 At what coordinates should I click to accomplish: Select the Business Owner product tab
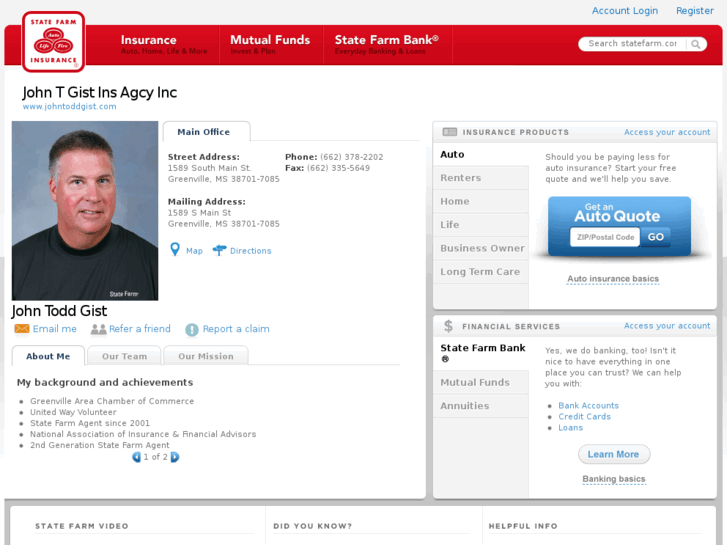point(481,248)
